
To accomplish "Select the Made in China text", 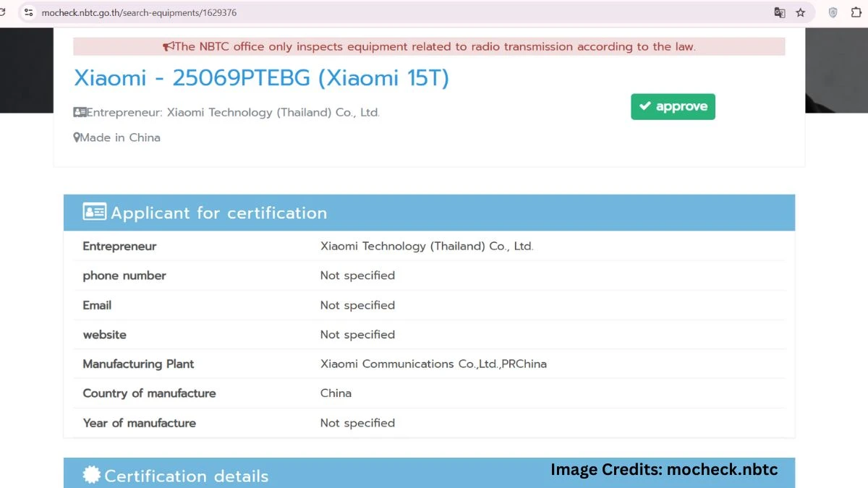I will [120, 137].
